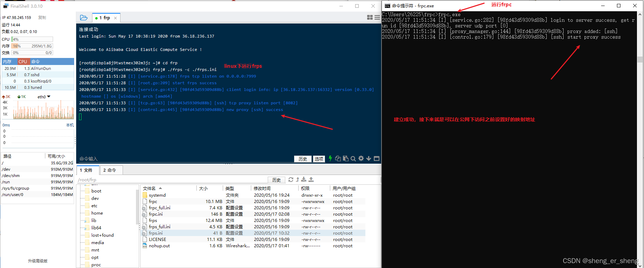Open file path history button
644x268 pixels.
pos(277,180)
